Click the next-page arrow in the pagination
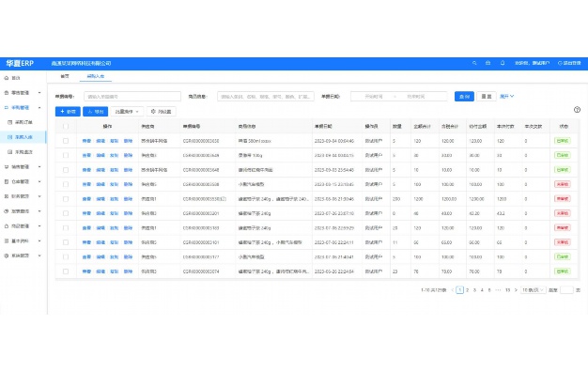Viewport: 588px width, 372px height. [x=516, y=290]
